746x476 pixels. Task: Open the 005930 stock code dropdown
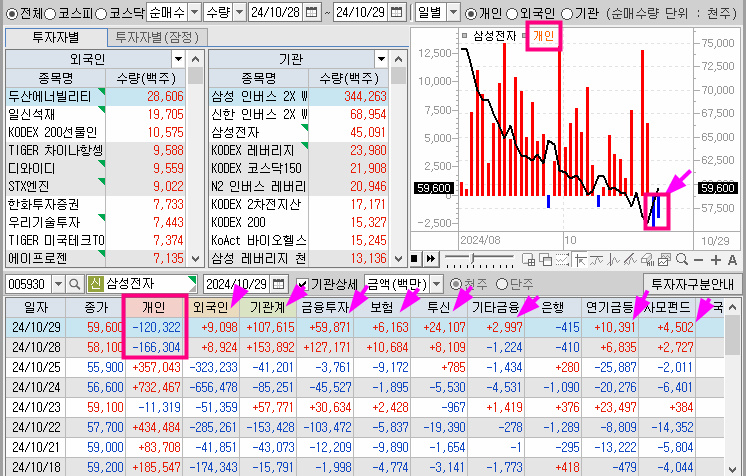click(58, 284)
